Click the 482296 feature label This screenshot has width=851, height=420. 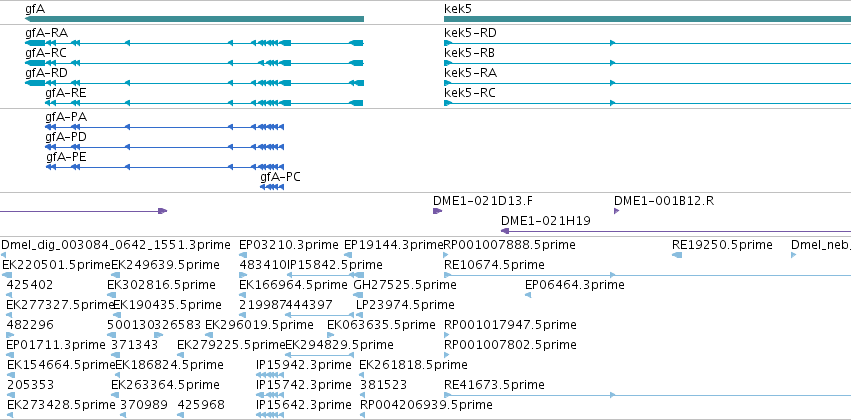pyautogui.click(x=30, y=324)
